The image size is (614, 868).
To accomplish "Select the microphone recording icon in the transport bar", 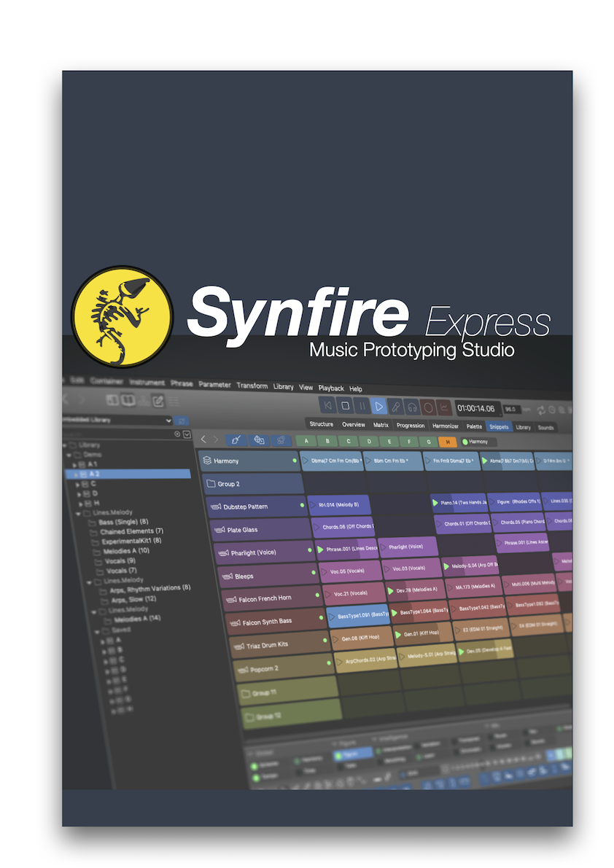I will [397, 407].
